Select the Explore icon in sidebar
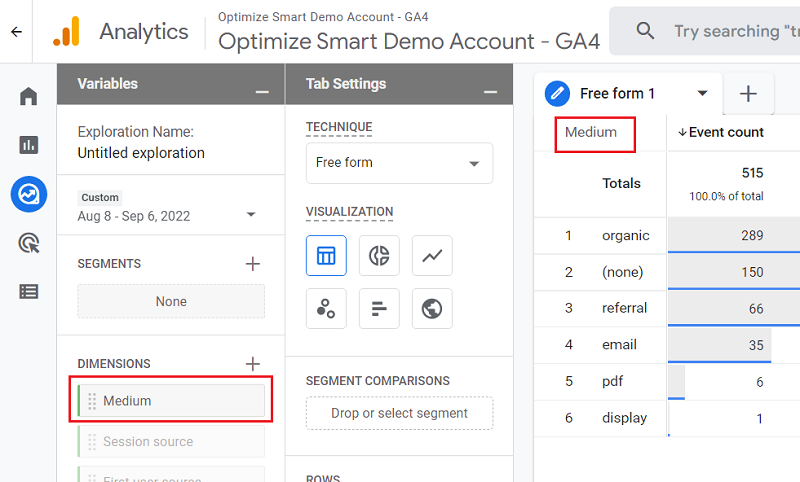 point(28,194)
